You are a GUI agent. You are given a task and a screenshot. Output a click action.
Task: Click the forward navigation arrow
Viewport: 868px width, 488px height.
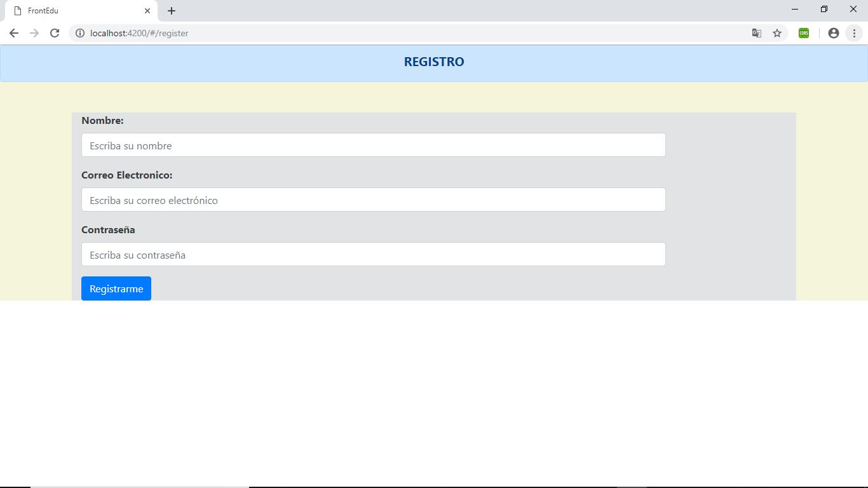[34, 33]
